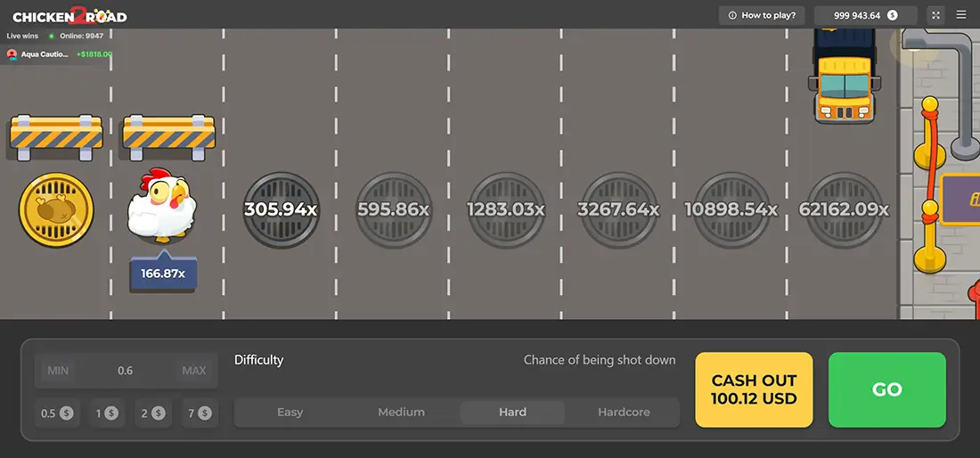
Task: Set bet to MAX
Action: tap(193, 371)
